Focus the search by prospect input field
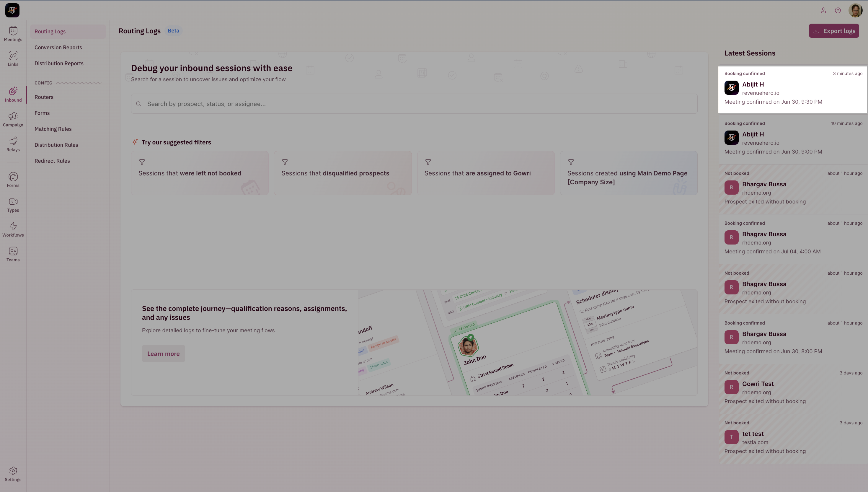Viewport: 868px width, 492px height. [414, 104]
